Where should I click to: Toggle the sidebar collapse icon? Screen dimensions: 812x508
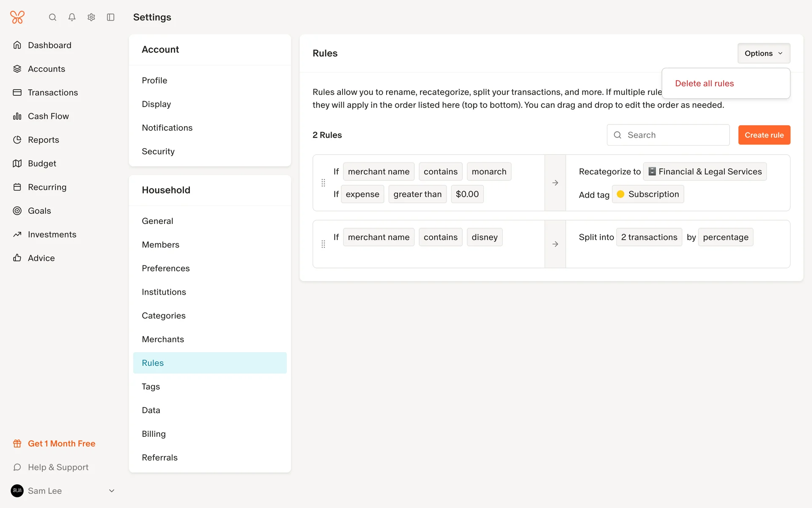click(111, 17)
